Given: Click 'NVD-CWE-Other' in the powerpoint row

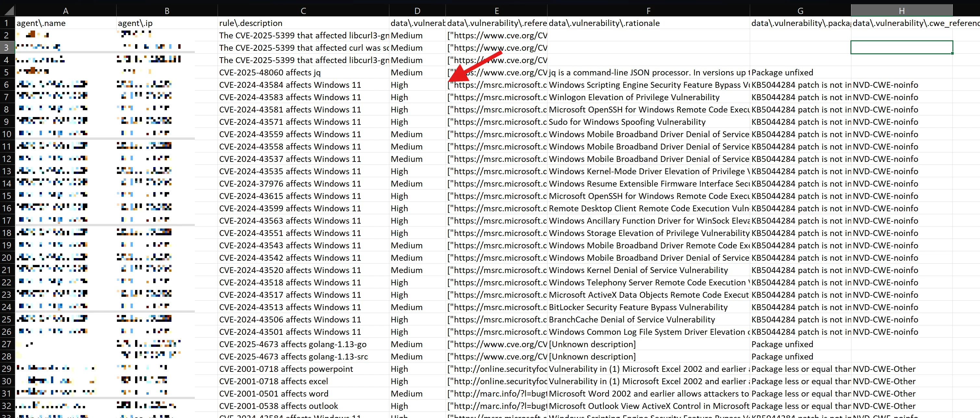Looking at the screenshot, I should click(902, 369).
